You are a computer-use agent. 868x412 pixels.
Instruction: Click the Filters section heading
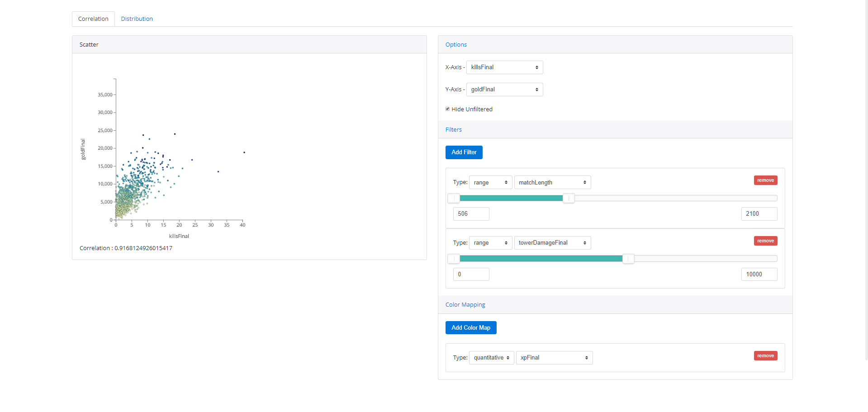(x=453, y=129)
